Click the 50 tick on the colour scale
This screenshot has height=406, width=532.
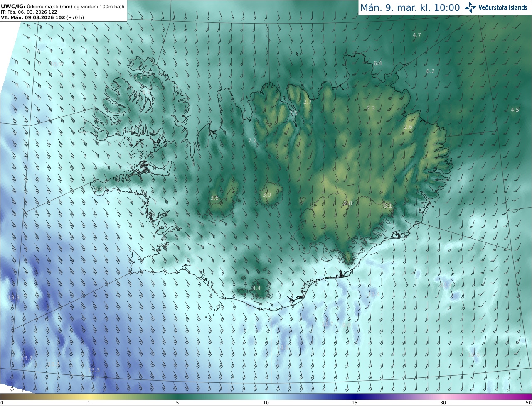pyautogui.click(x=529, y=403)
